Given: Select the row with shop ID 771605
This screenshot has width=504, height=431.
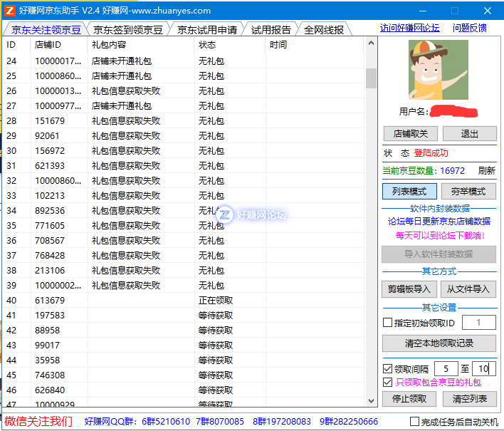Looking at the screenshot, I should click(x=184, y=225).
